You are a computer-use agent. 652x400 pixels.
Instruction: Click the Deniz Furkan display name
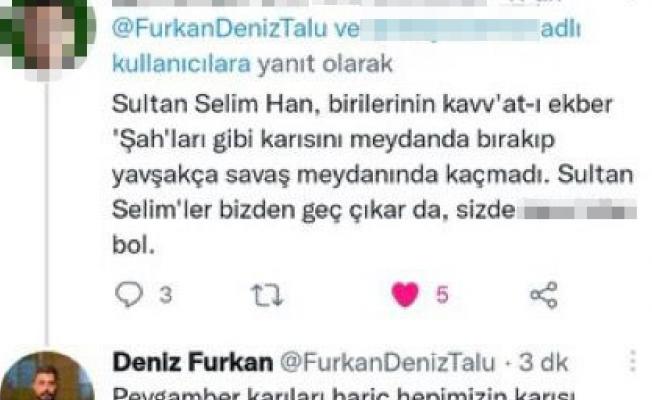(193, 362)
